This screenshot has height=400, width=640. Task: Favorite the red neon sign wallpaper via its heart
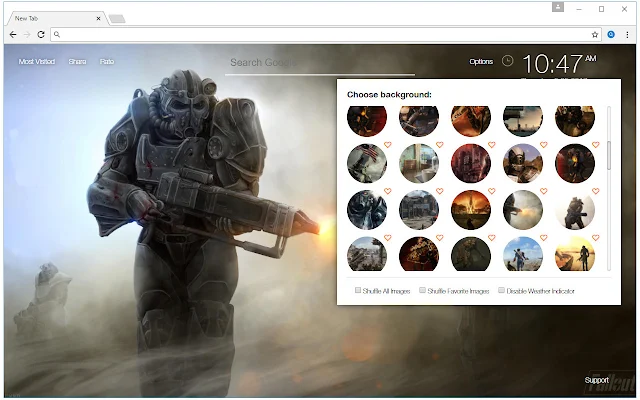[440, 238]
